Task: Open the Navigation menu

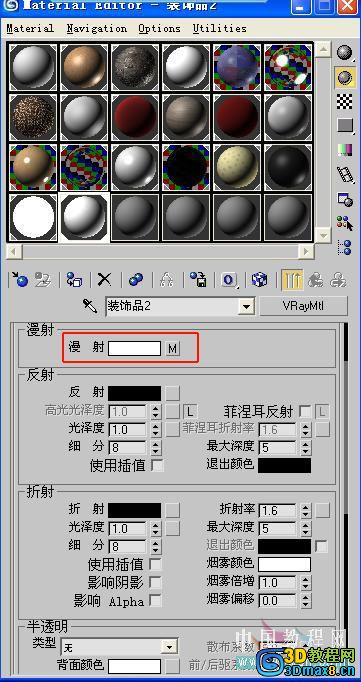Action: tap(97, 29)
